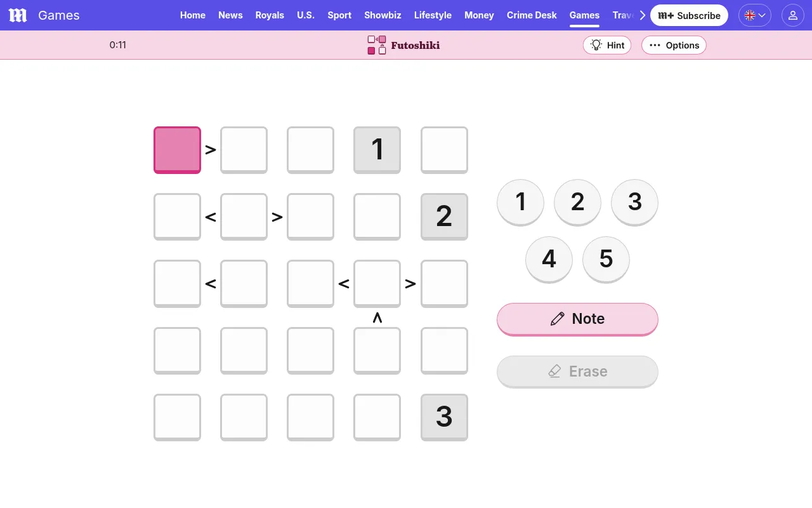Open the Crime Desk section
This screenshot has height=508, width=812.
pos(532,15)
